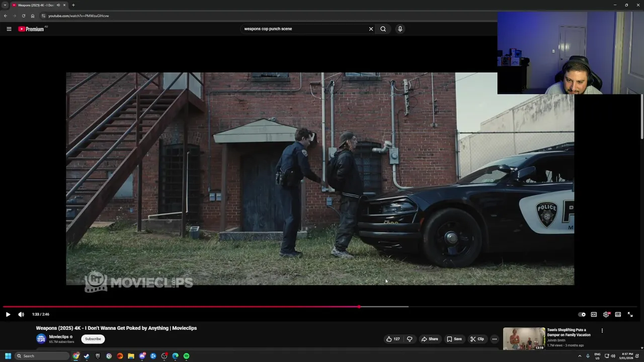
Task: Open the Movieclips channel name link
Action: (59, 337)
